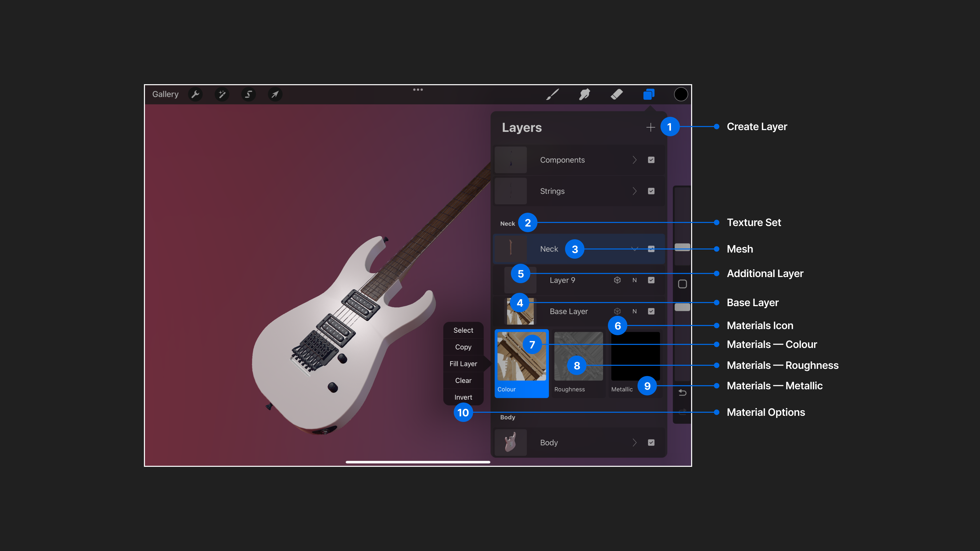This screenshot has width=980, height=551.
Task: Hide the Body mesh layer checkbox
Action: pos(651,443)
